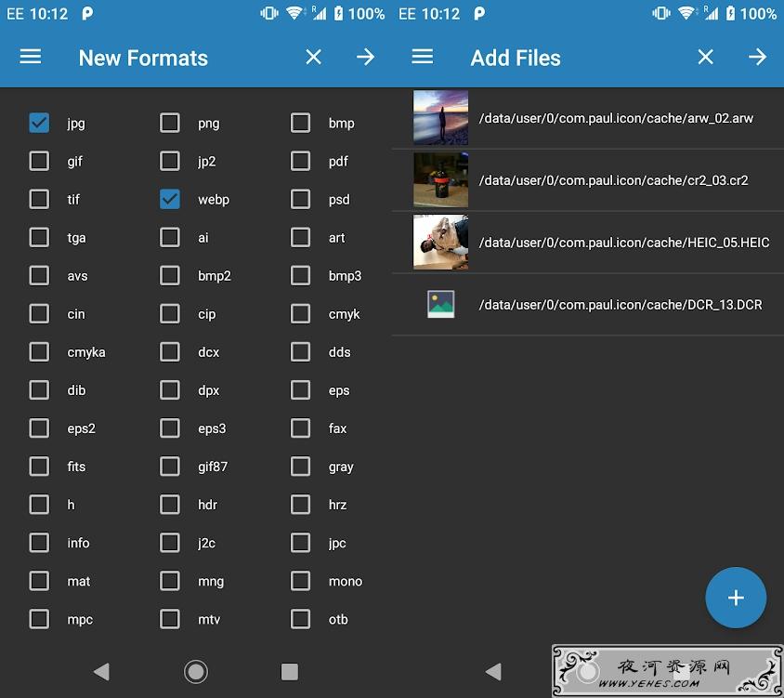Enable the fax format checkbox
Viewport: 784px width, 698px height.
coord(300,428)
